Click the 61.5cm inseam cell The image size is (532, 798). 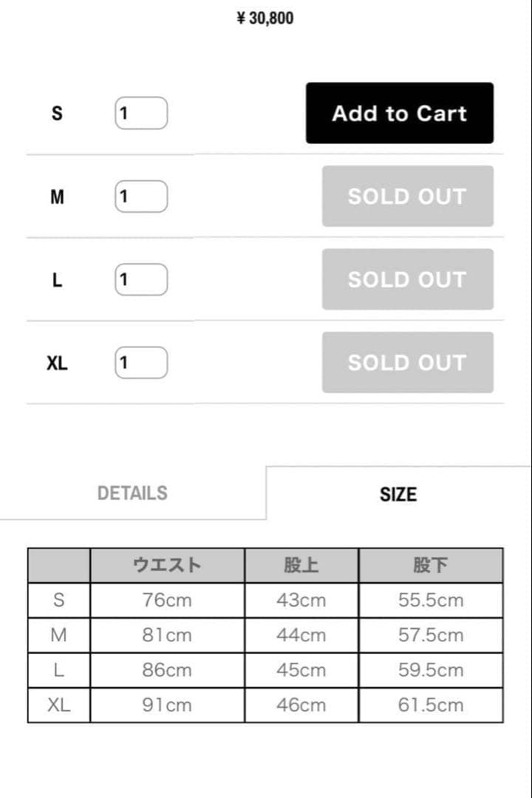(x=431, y=705)
